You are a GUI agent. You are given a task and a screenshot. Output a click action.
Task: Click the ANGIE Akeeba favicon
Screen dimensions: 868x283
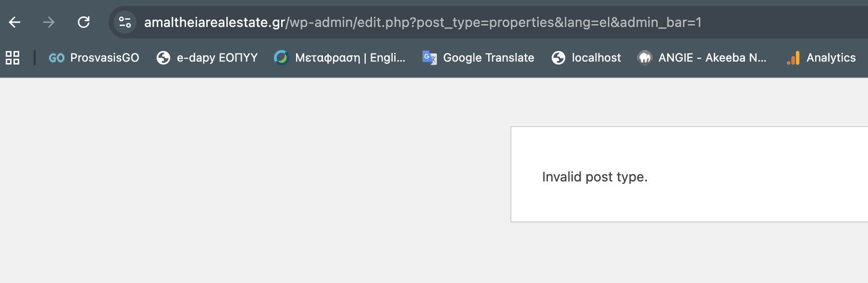[x=645, y=58]
